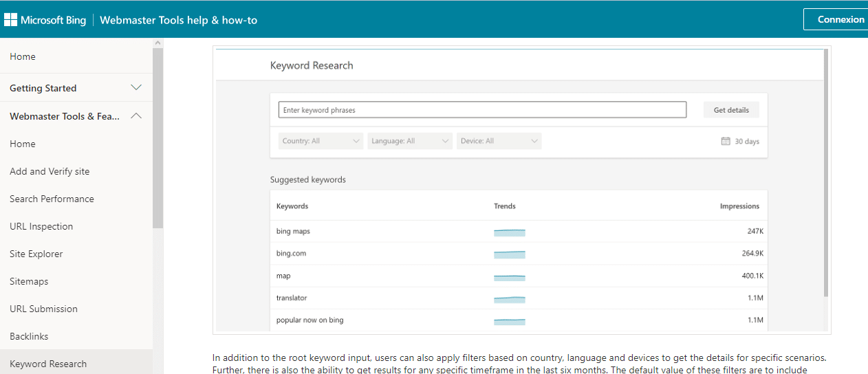Select the bing maps keyword row
This screenshot has width=868, height=374.
pyautogui.click(x=519, y=232)
